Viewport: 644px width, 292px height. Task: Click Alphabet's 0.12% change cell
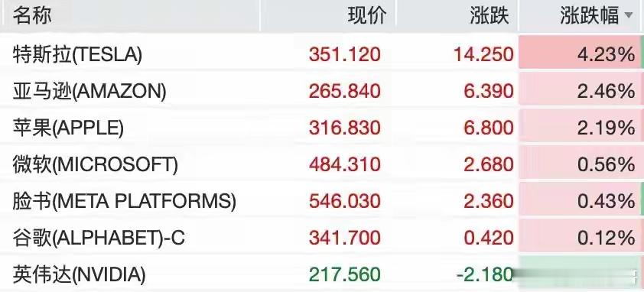click(x=580, y=236)
